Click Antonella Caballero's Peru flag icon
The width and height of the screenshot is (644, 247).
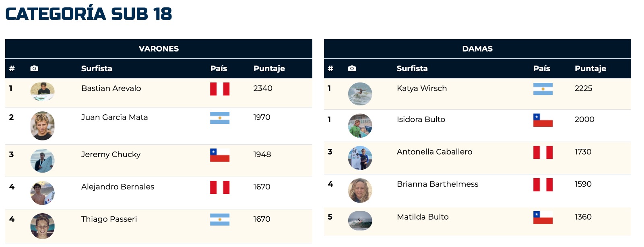[543, 152]
